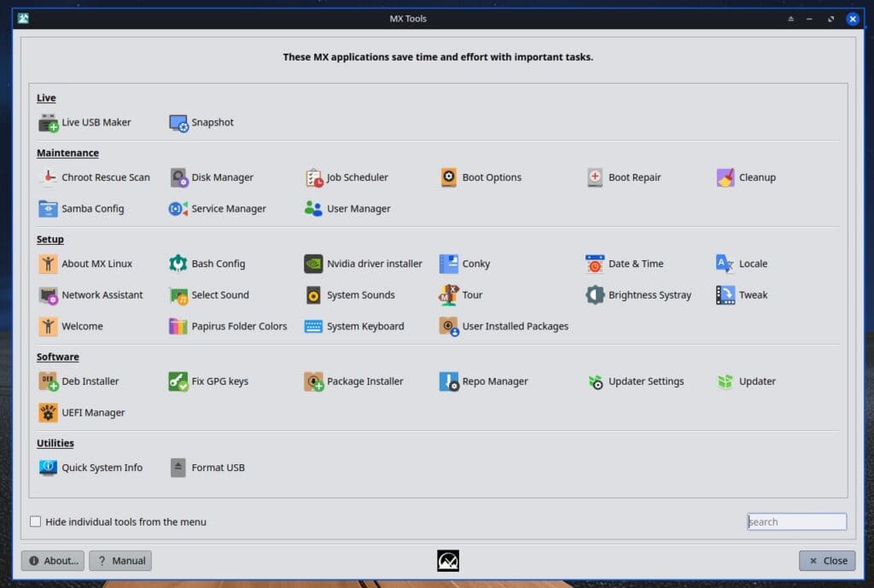Enable Hide individual tools from the menu
The image size is (874, 588).
tap(36, 521)
